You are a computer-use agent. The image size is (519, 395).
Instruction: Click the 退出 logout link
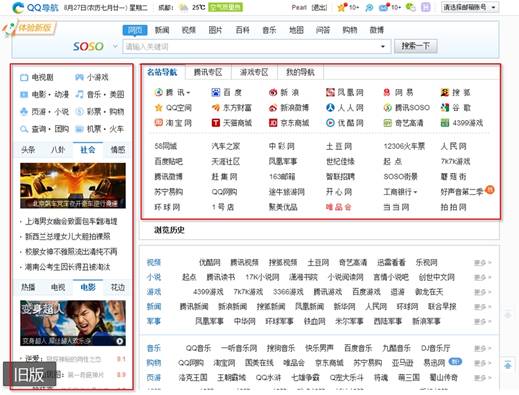click(x=319, y=7)
